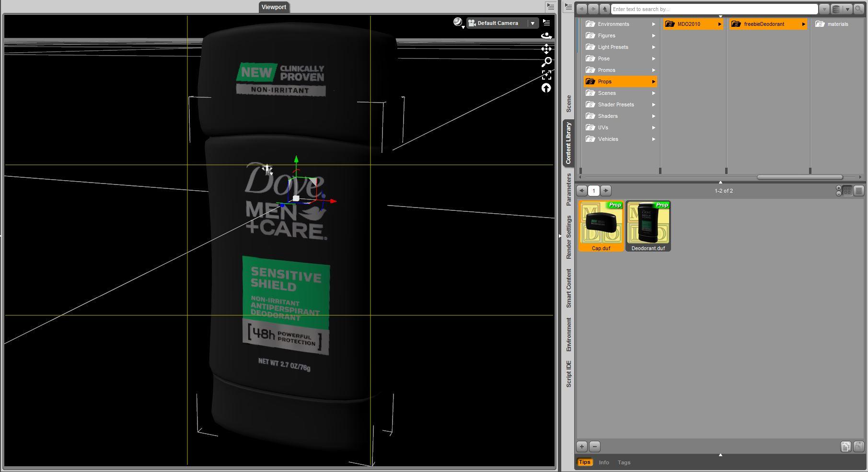Select the UVs folder
Image resolution: width=868 pixels, height=472 pixels.
tap(620, 127)
